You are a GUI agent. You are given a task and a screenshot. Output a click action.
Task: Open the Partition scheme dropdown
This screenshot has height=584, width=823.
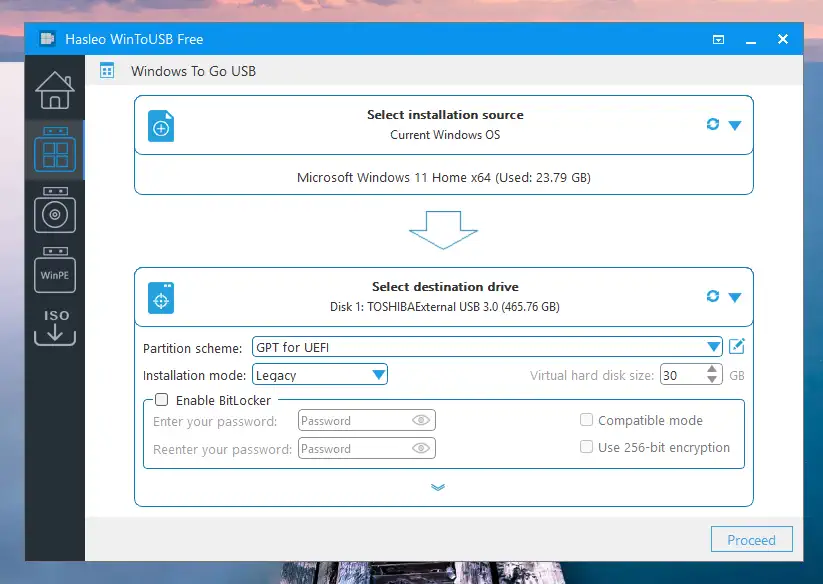pos(487,347)
